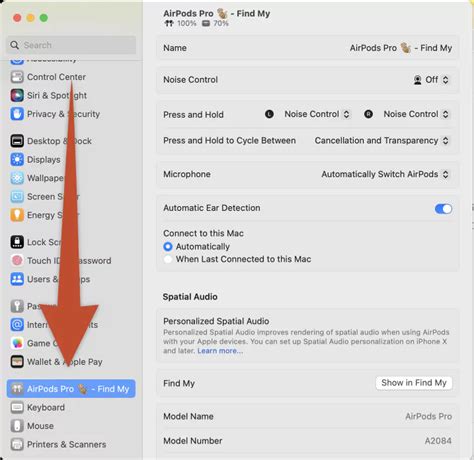Click Show in Find My button

(414, 383)
